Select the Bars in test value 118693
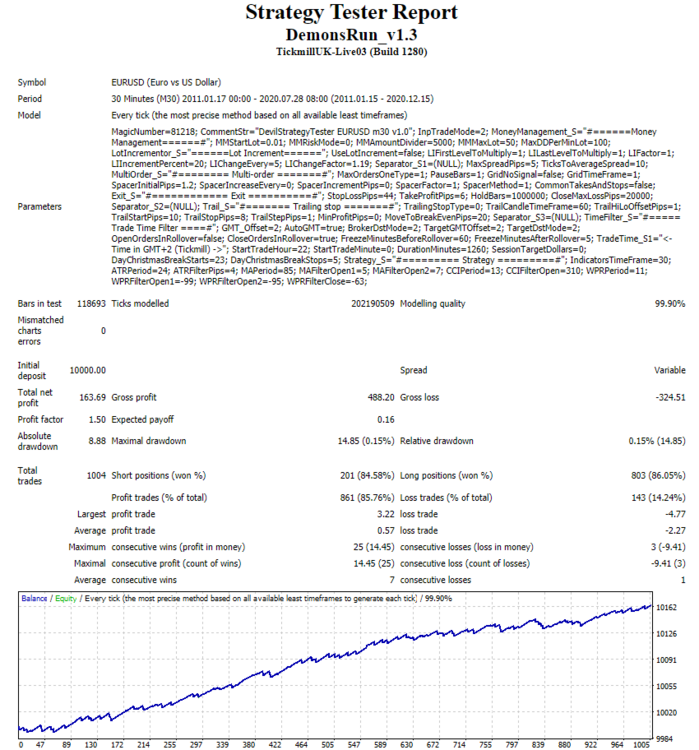This screenshot has height=750, width=699. pos(91,304)
